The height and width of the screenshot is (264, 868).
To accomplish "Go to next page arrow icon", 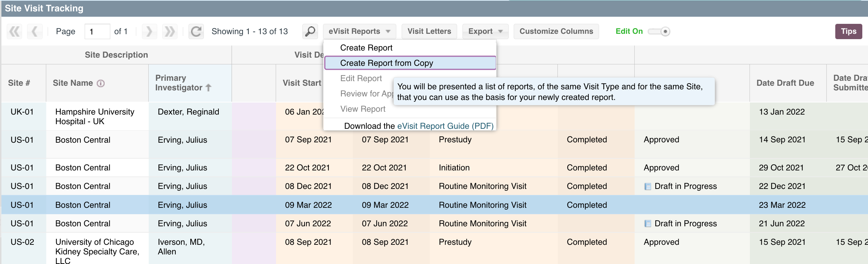I will coord(149,32).
